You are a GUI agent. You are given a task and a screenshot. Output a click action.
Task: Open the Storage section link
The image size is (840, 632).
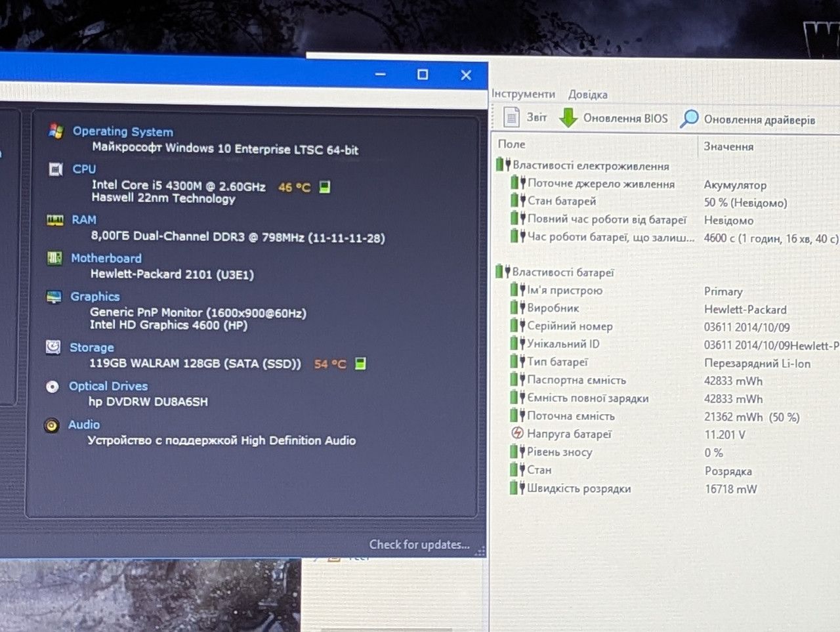point(92,347)
